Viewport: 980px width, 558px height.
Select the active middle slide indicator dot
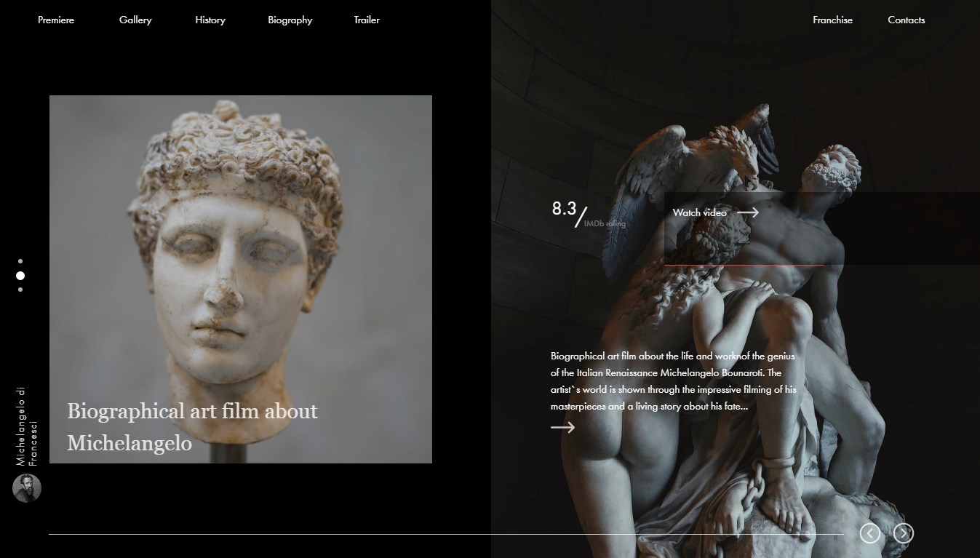pos(20,276)
